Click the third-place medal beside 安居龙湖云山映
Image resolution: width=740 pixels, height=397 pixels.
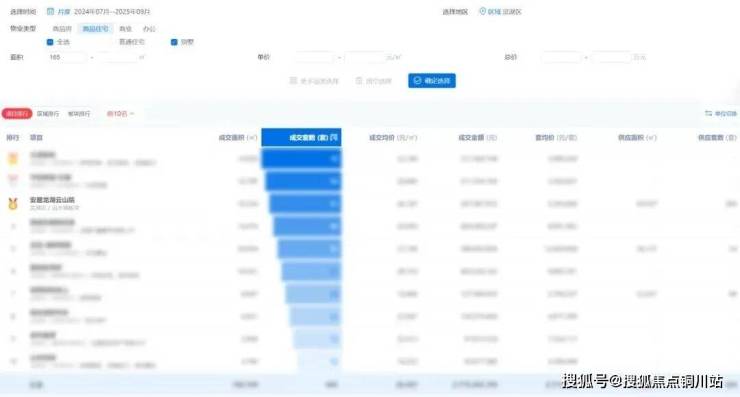13,203
